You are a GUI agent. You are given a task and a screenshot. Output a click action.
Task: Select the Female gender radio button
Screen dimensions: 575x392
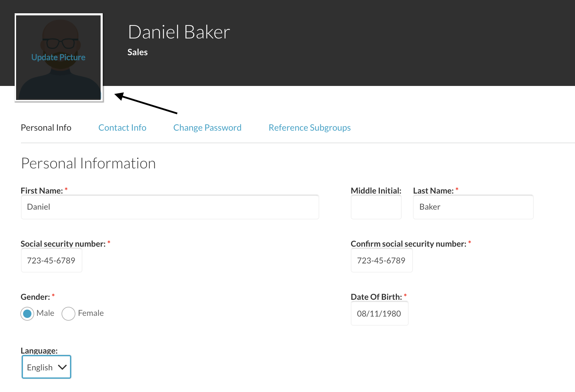[x=68, y=314]
